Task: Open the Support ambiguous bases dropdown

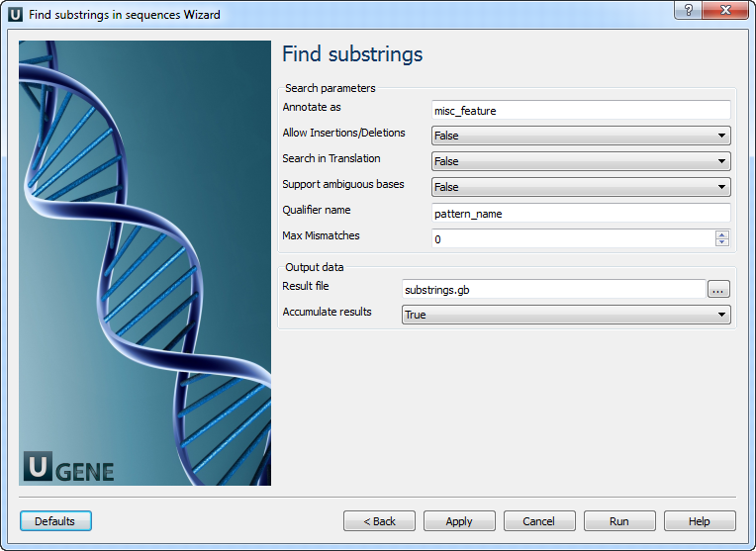Action: [x=581, y=187]
